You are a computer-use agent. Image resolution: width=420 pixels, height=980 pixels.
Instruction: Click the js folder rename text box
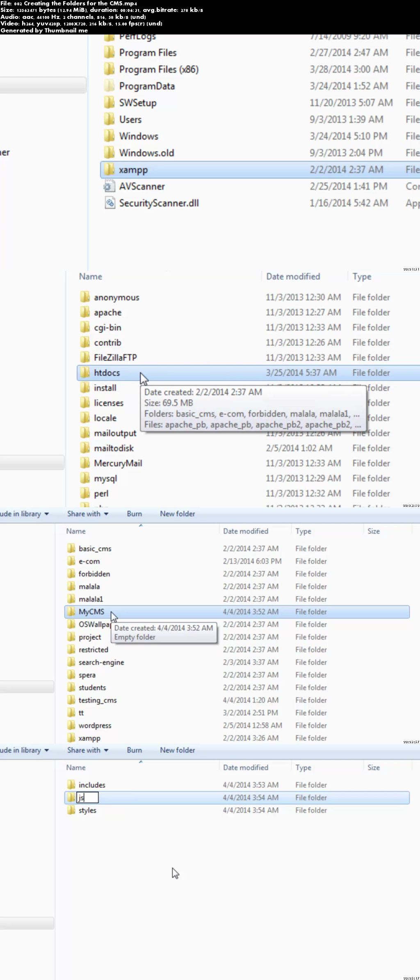click(x=88, y=797)
